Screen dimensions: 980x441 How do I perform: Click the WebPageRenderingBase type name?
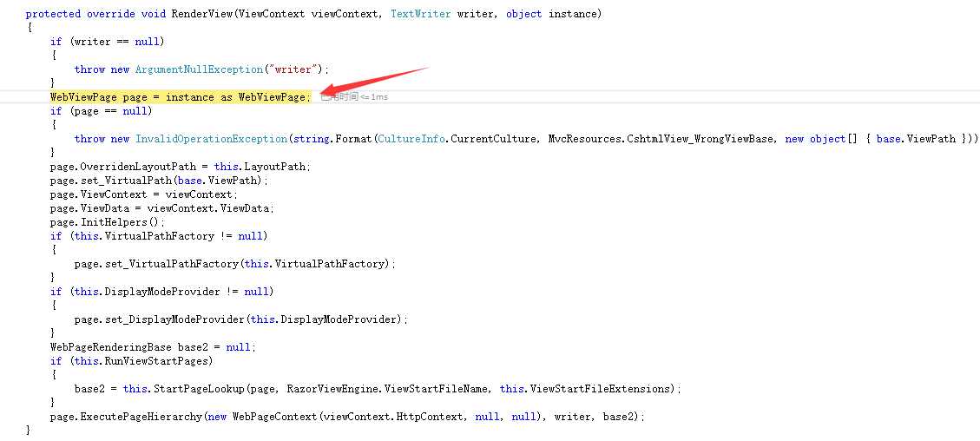tap(110, 347)
